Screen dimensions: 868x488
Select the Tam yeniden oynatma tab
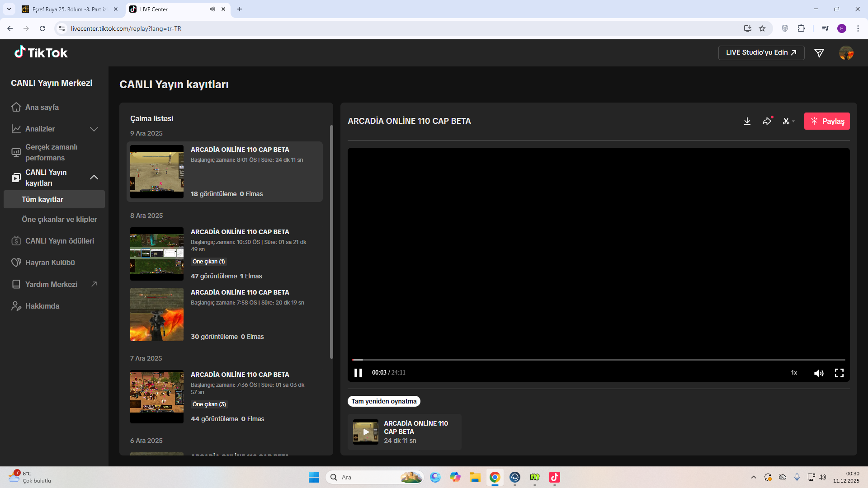click(x=384, y=401)
